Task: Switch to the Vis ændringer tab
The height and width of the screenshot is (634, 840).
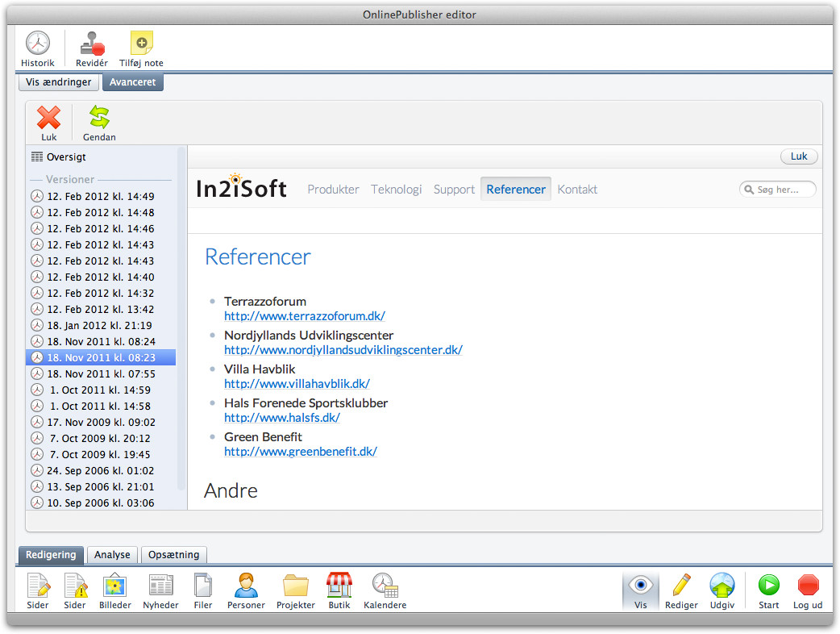Action: coord(58,82)
